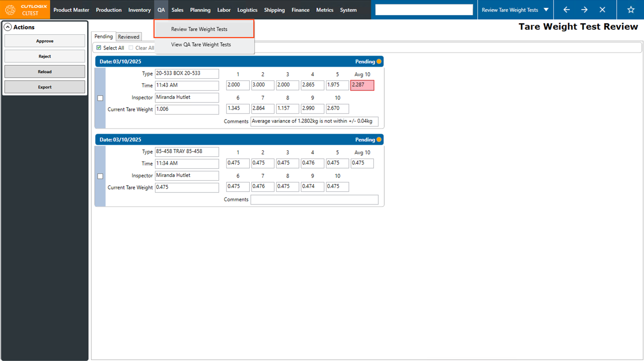Viewport: 644px width, 361px height.
Task: Click Pending status dot of 20-533 BOX record
Action: (x=379, y=62)
